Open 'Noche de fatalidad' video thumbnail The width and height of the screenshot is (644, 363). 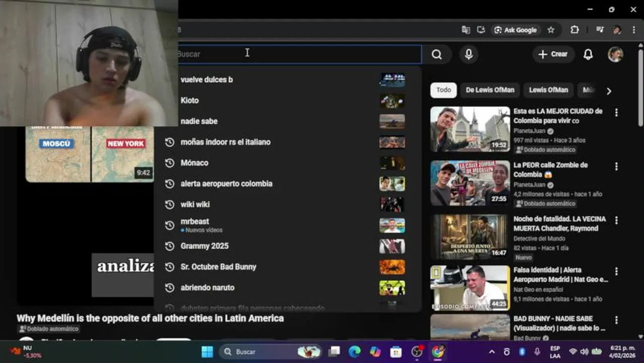pyautogui.click(x=470, y=237)
